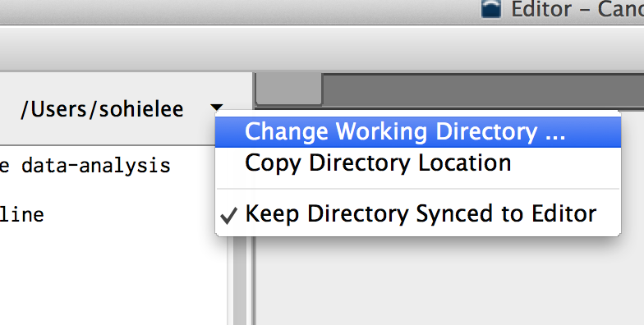Screen dimensions: 644x325
Task: Click the splitter between left pane and editor
Action: 251,281
